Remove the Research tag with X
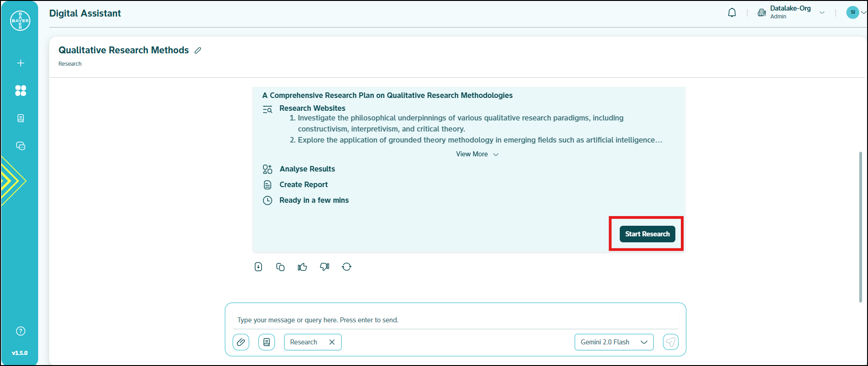The width and height of the screenshot is (868, 366). click(x=332, y=342)
